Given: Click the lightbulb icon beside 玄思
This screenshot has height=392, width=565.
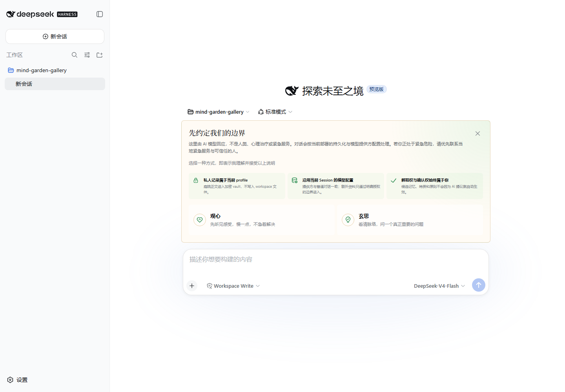Looking at the screenshot, I should coord(348,220).
